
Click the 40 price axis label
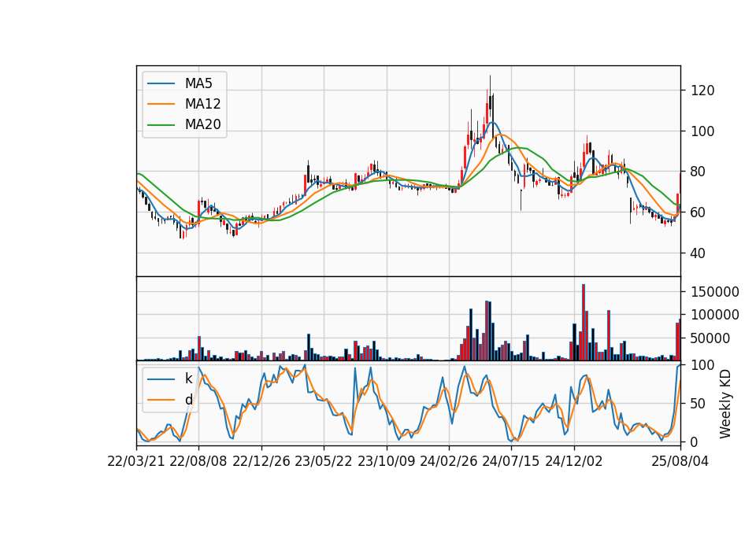(699, 253)
